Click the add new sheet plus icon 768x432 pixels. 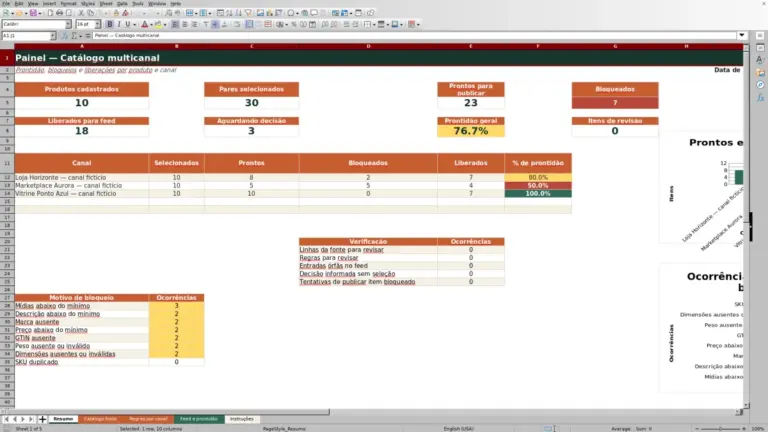pyautogui.click(x=43, y=419)
